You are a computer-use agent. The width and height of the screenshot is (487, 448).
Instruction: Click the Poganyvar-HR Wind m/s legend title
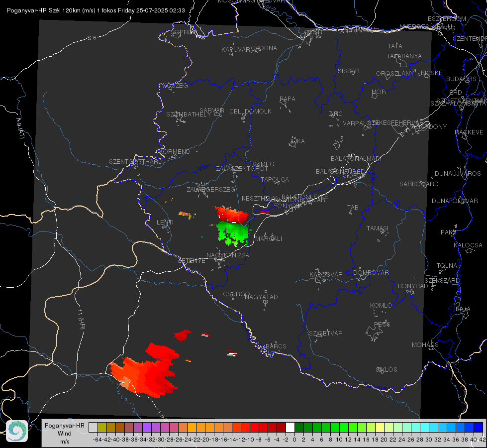click(65, 434)
